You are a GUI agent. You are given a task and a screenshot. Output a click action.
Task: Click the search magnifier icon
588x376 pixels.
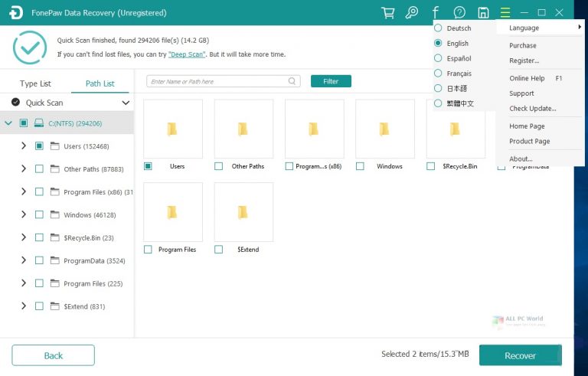[292, 81]
